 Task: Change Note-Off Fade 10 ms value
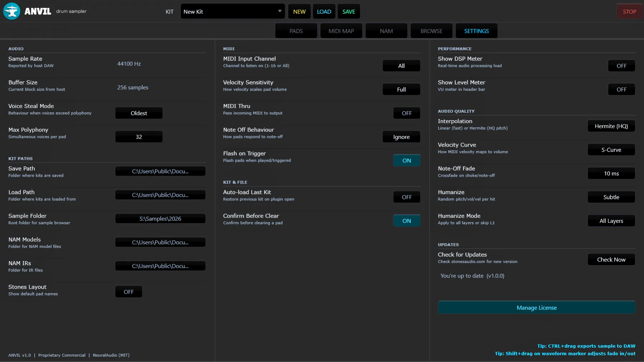[611, 173]
